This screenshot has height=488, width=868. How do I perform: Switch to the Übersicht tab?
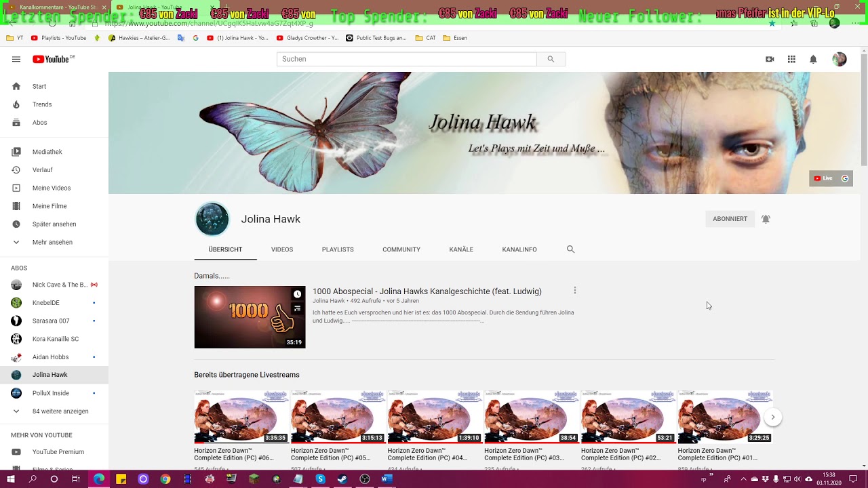tap(225, 249)
